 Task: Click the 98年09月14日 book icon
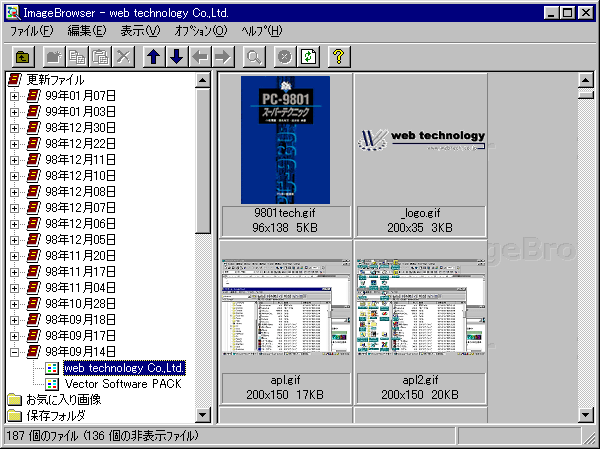pos(34,351)
